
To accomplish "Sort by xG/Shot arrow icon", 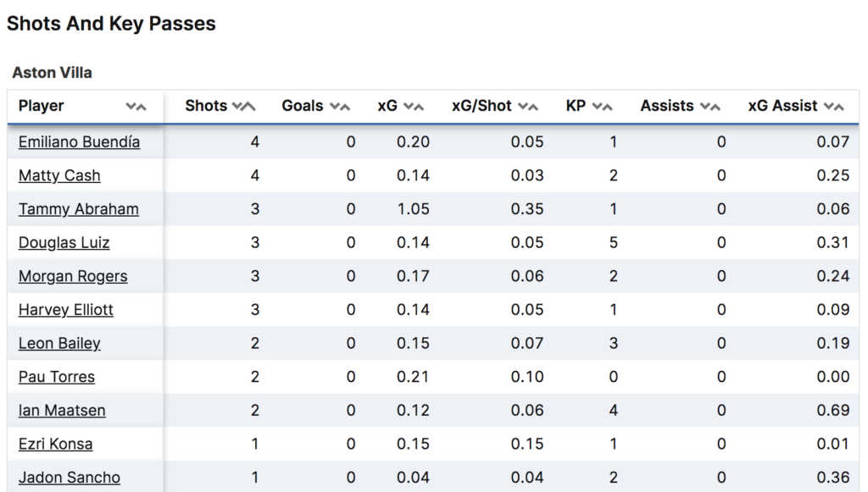I will click(528, 107).
